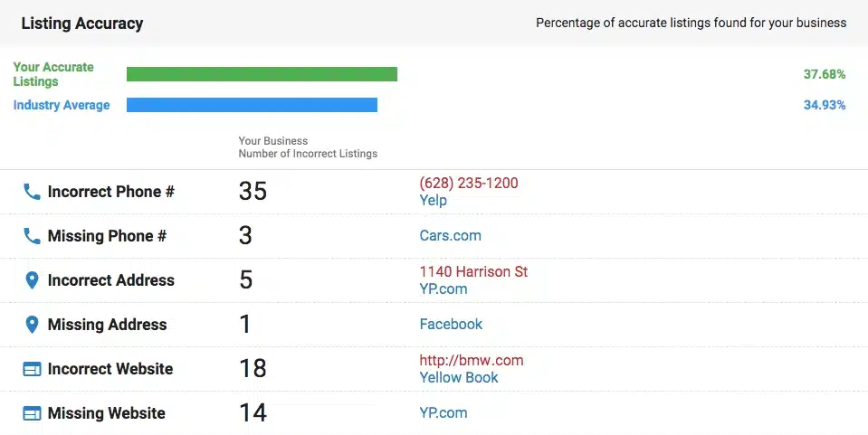
Task: Open the Cars.com listing link
Action: tap(450, 236)
